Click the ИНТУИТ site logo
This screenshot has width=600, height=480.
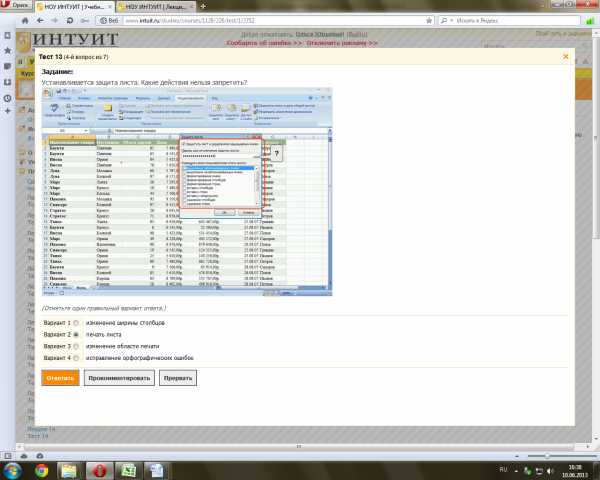click(x=75, y=39)
